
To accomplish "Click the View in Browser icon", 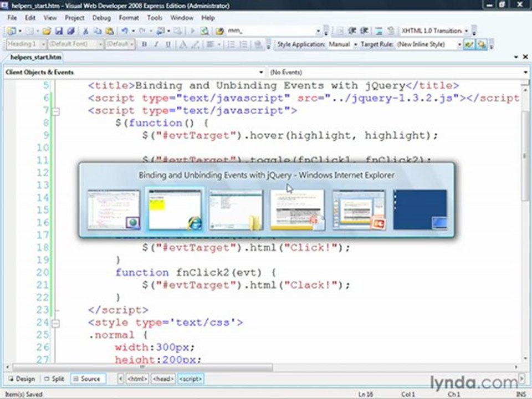I will (204, 31).
